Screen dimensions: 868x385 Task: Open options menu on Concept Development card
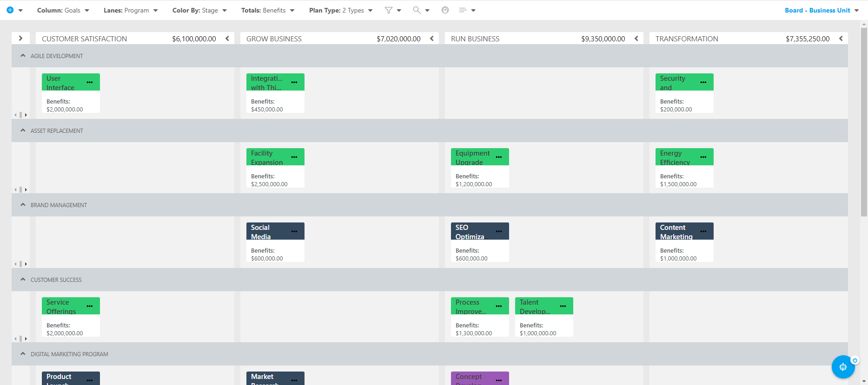point(499,381)
